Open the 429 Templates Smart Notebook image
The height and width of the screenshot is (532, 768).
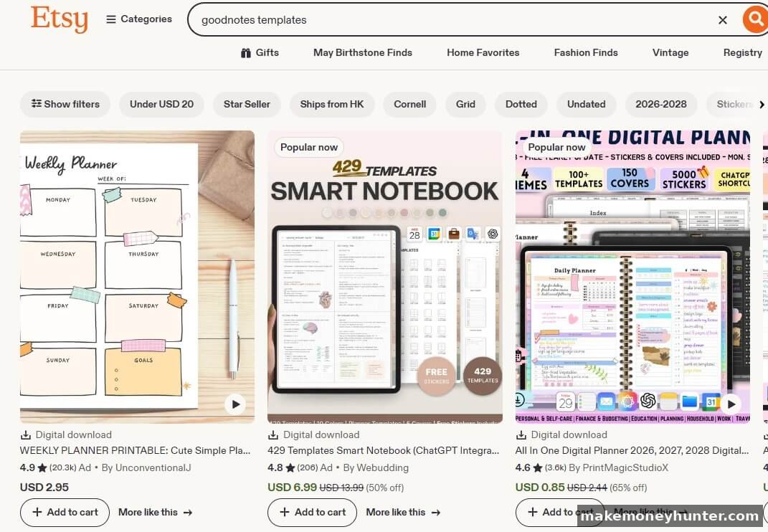pos(385,277)
